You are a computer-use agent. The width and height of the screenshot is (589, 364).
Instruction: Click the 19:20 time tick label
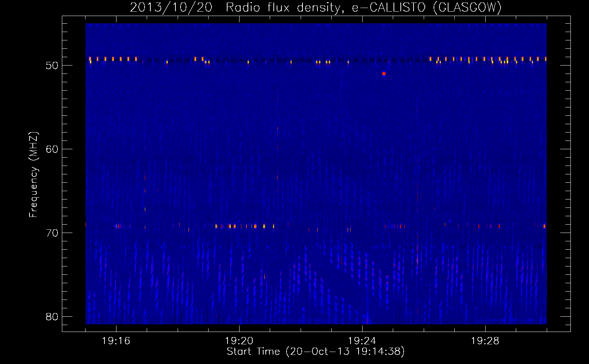[239, 341]
